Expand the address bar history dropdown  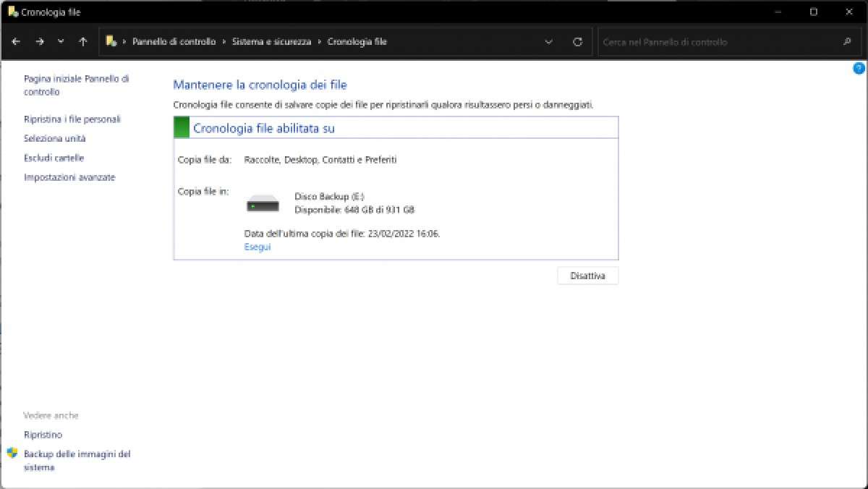point(549,42)
